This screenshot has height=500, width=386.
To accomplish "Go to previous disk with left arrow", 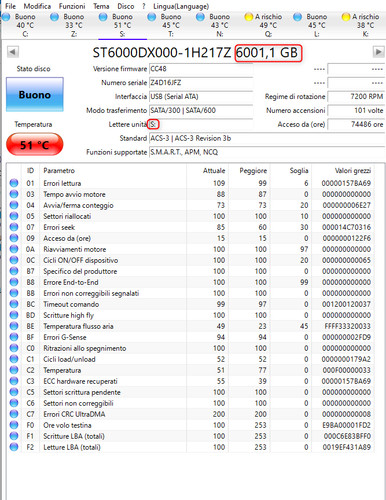I will 13,52.
